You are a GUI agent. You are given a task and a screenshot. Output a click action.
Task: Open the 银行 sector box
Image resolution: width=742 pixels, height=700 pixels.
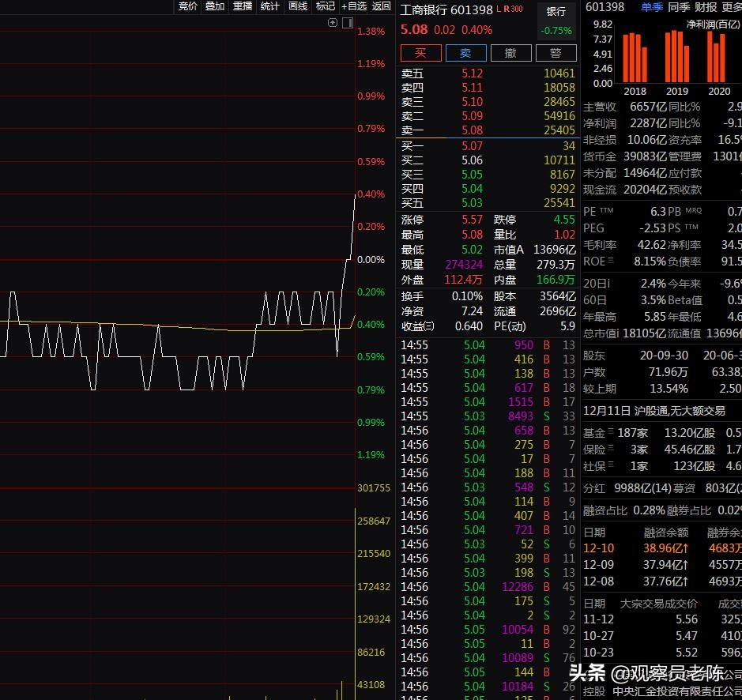tap(556, 21)
